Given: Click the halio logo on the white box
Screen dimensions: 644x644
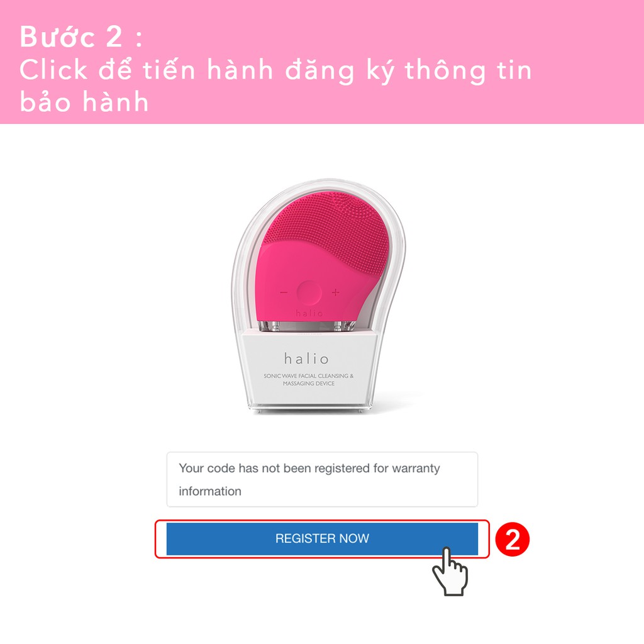Looking at the screenshot, I should click(306, 358).
